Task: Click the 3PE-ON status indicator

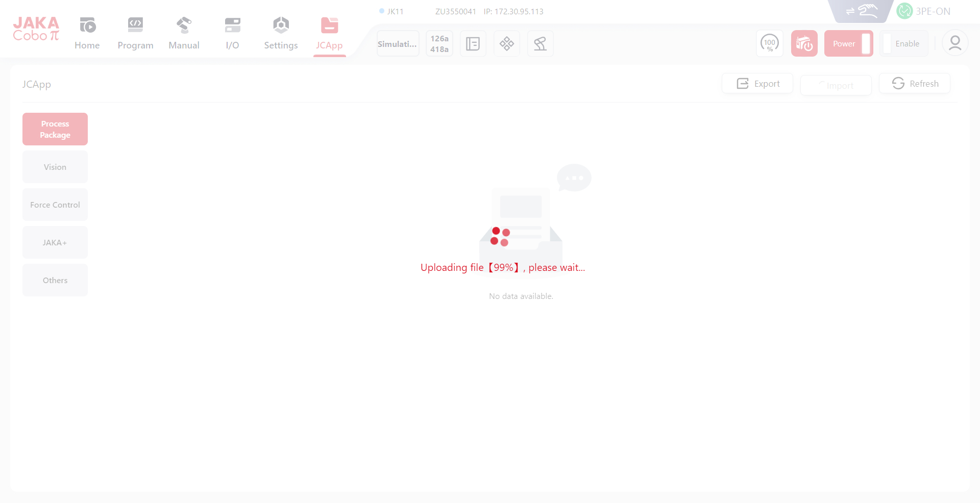Action: tap(924, 11)
